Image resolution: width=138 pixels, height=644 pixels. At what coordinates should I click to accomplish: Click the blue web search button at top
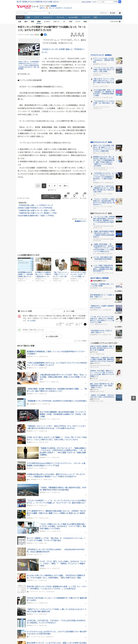coord(120,2)
